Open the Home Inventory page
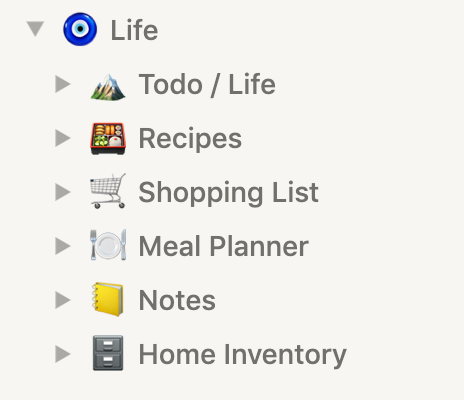This screenshot has width=464, height=400. pos(242,355)
